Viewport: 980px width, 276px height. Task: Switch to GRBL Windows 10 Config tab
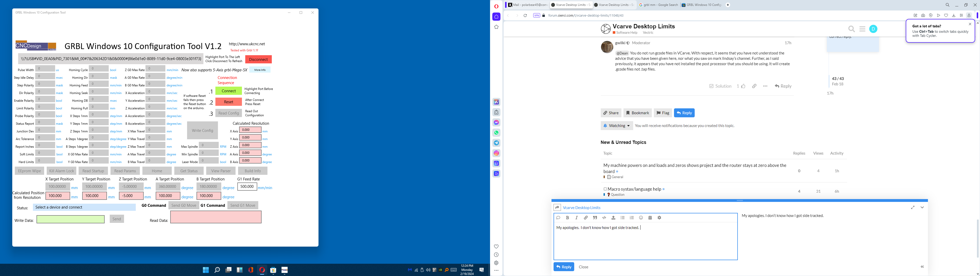[x=702, y=5]
